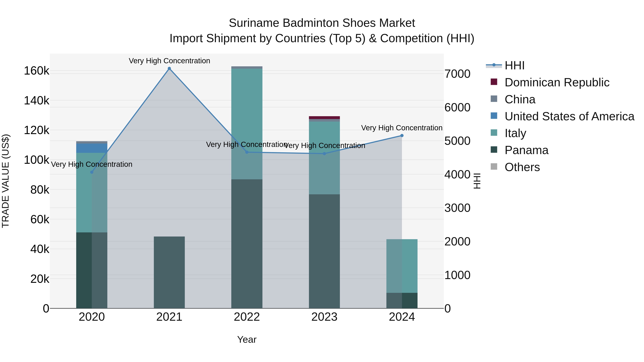Toggle Dominican Republic legend entry
This screenshot has width=644, height=362.
tap(550, 82)
